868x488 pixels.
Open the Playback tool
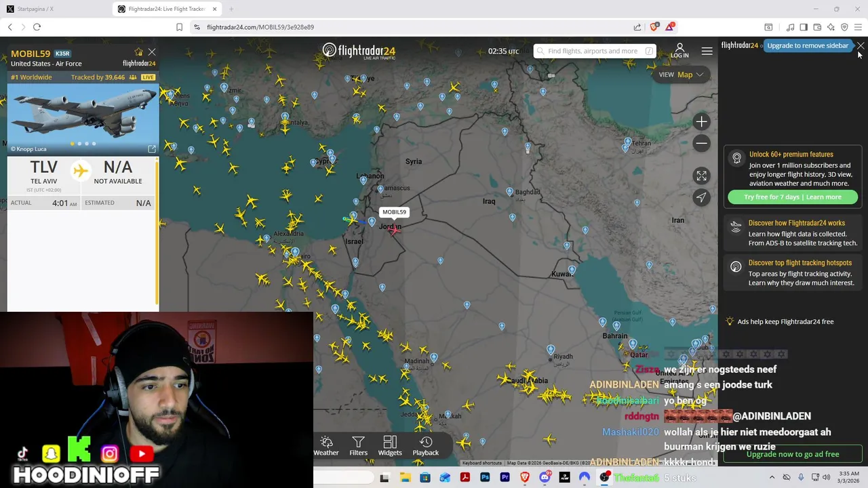tap(426, 446)
